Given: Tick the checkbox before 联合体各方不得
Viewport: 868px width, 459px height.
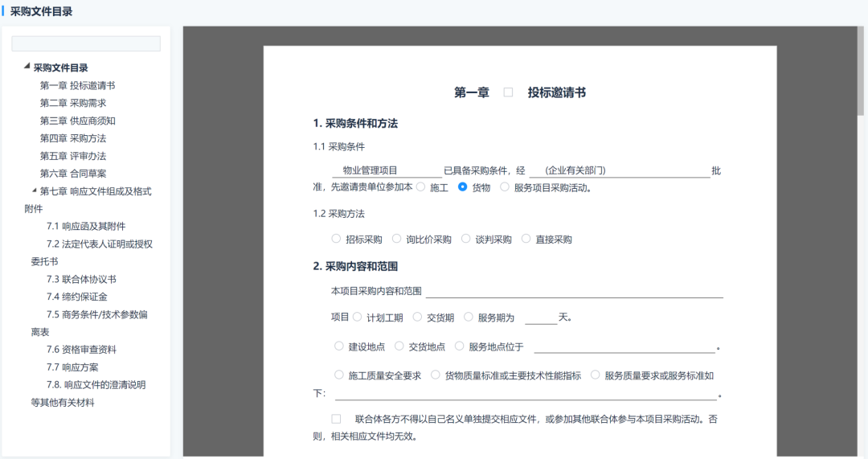Looking at the screenshot, I should tap(336, 419).
